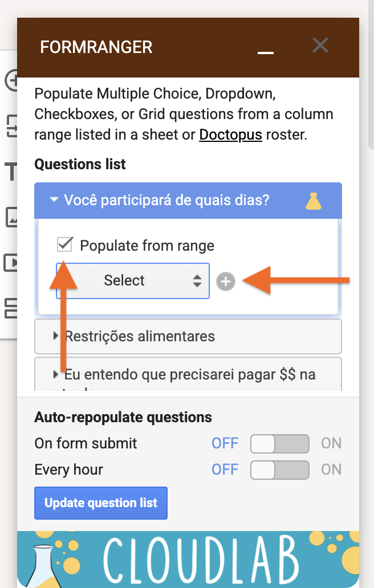Uncheck the Populate from range checkbox
Image resolution: width=374 pixels, height=588 pixels.
(x=64, y=244)
